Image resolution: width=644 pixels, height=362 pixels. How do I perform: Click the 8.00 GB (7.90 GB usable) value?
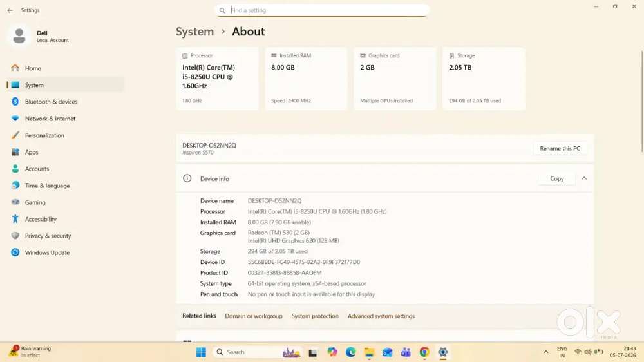click(x=279, y=222)
